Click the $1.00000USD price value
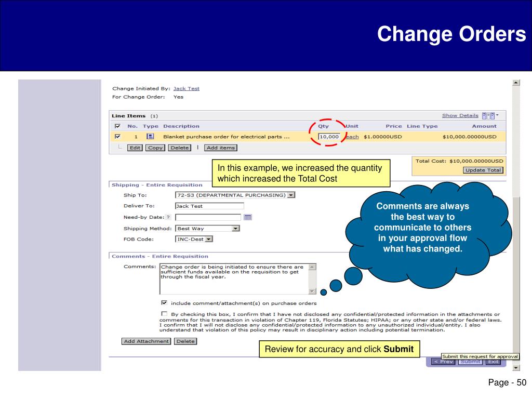This screenshot has height=399, width=532. (383, 137)
